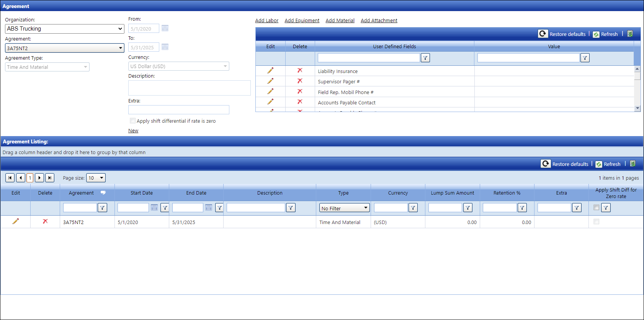Open filter menu for User Defined Fields column

(425, 58)
